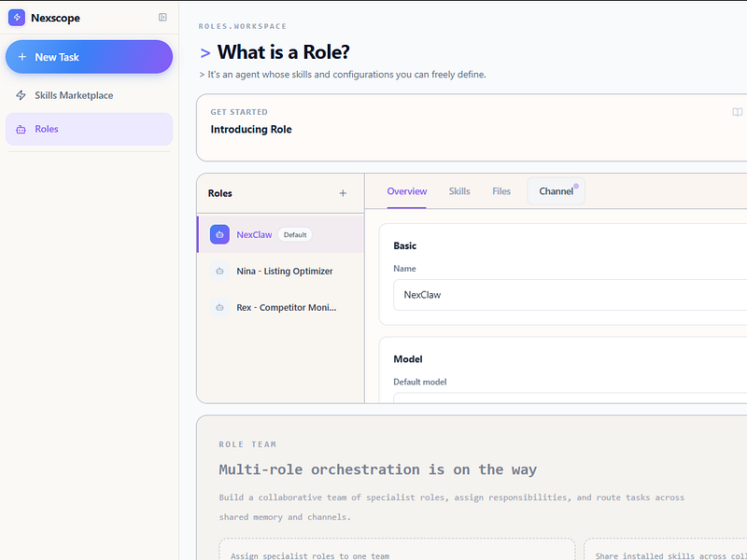Click the Nexscope lightning logo icon
747x560 pixels.
click(x=17, y=18)
